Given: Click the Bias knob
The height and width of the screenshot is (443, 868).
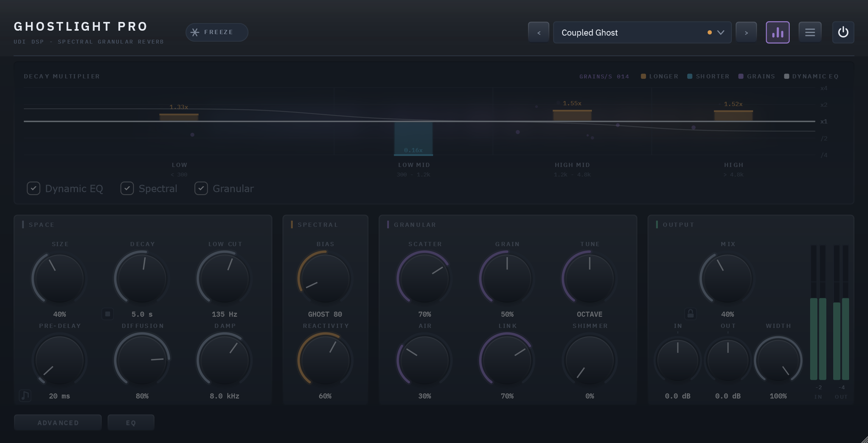Looking at the screenshot, I should (x=325, y=278).
